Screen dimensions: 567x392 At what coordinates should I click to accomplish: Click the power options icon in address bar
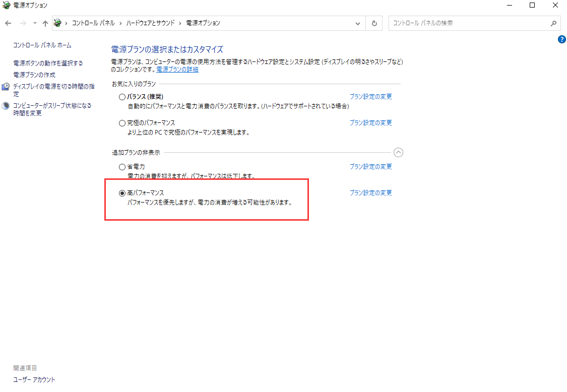pyautogui.click(x=58, y=23)
